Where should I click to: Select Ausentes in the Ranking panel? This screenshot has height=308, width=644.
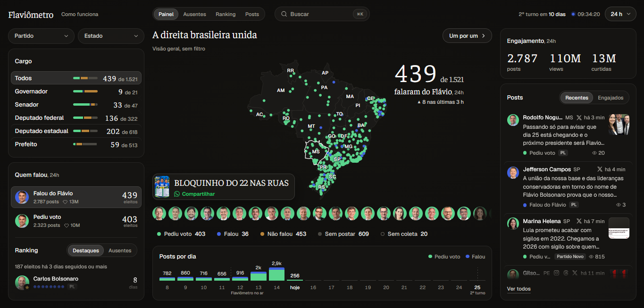tap(120, 250)
